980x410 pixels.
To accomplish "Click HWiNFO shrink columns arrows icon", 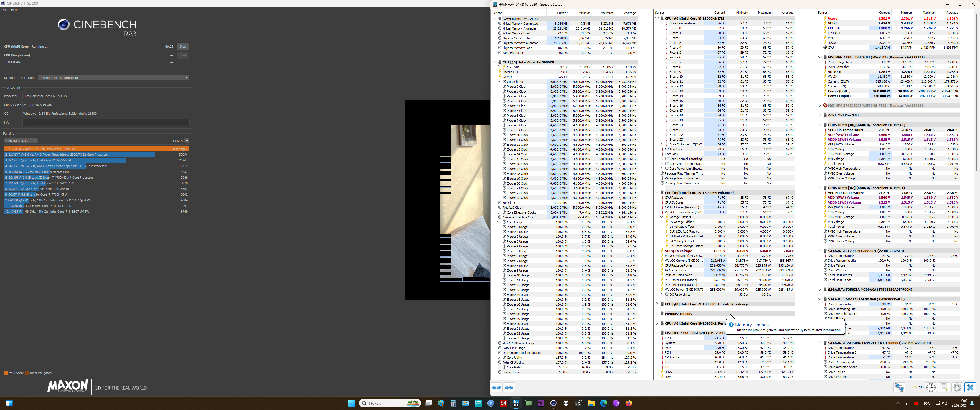I will tap(509, 388).
